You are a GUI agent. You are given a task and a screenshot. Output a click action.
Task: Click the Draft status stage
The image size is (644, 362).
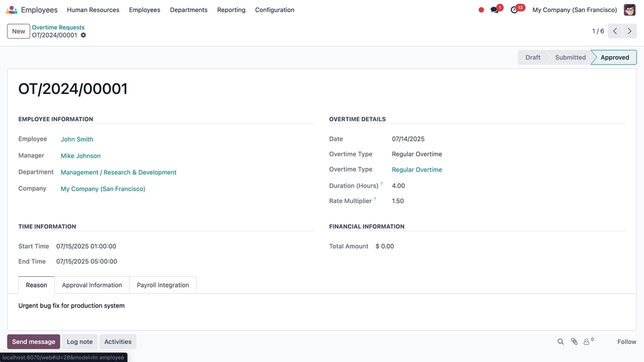pyautogui.click(x=533, y=58)
